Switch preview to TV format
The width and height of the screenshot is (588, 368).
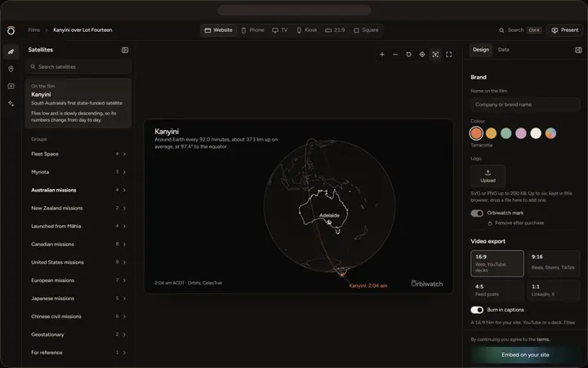tap(280, 30)
